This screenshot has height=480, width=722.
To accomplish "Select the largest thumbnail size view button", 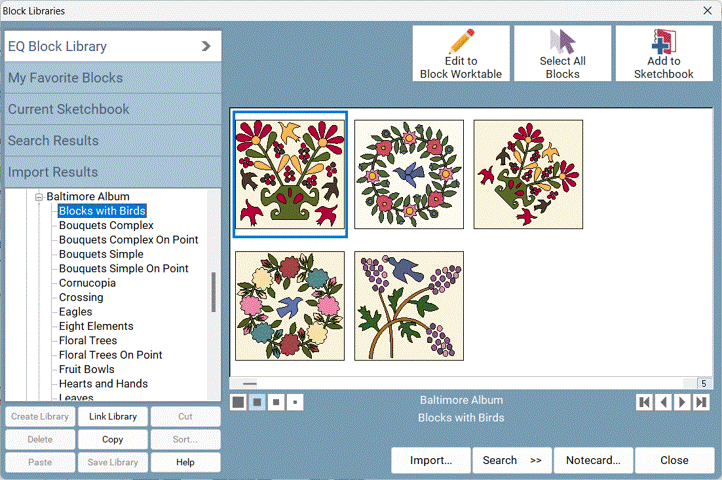I will (239, 402).
